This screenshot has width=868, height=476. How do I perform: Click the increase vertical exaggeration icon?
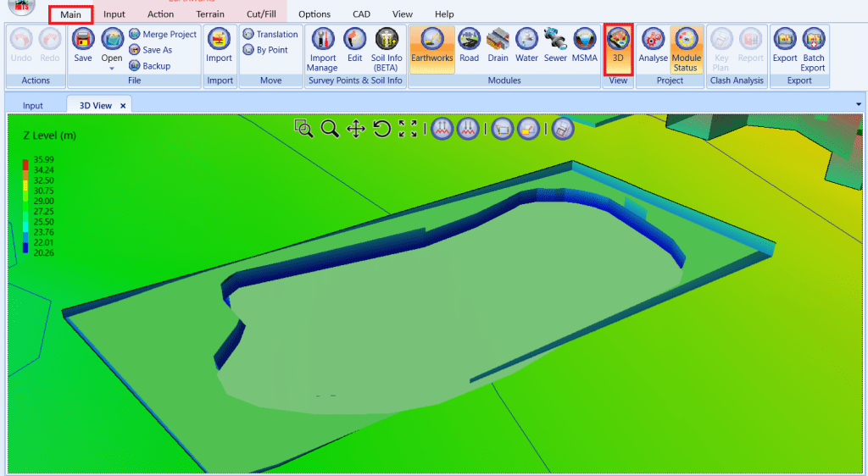click(442, 129)
